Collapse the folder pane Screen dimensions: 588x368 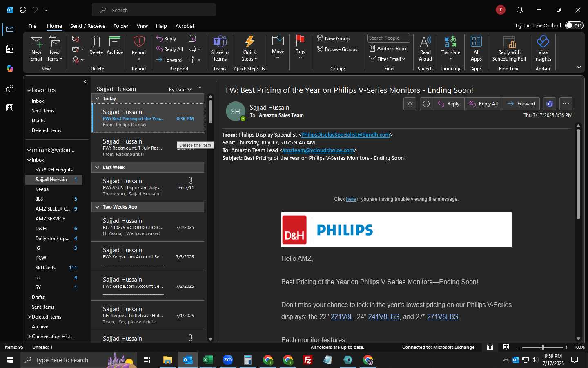point(85,82)
